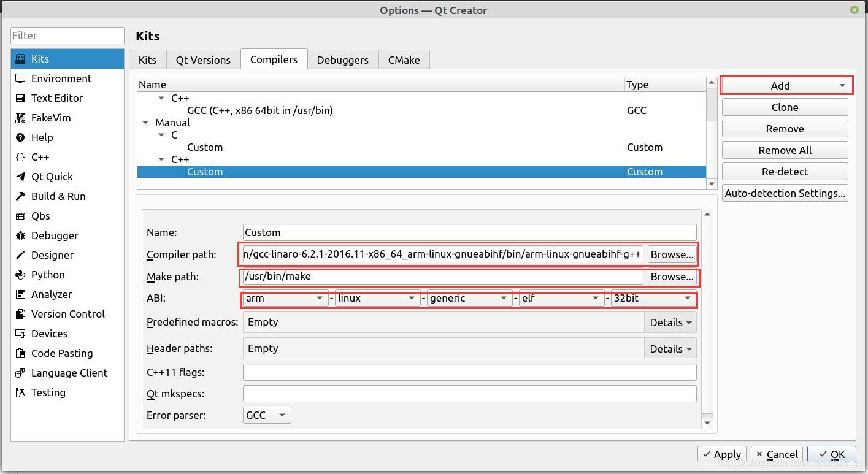
Task: Click the compiler list vertical scrollbar
Action: click(712, 133)
